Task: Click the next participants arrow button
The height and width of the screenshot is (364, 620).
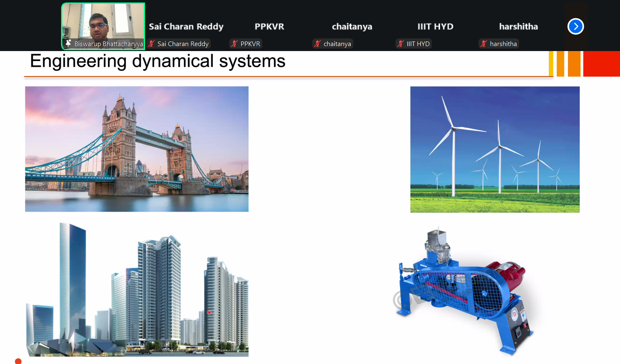Action: coord(576,27)
